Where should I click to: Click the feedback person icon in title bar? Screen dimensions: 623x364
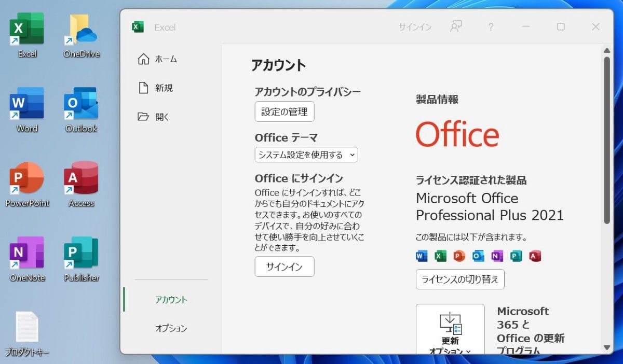[x=456, y=27]
